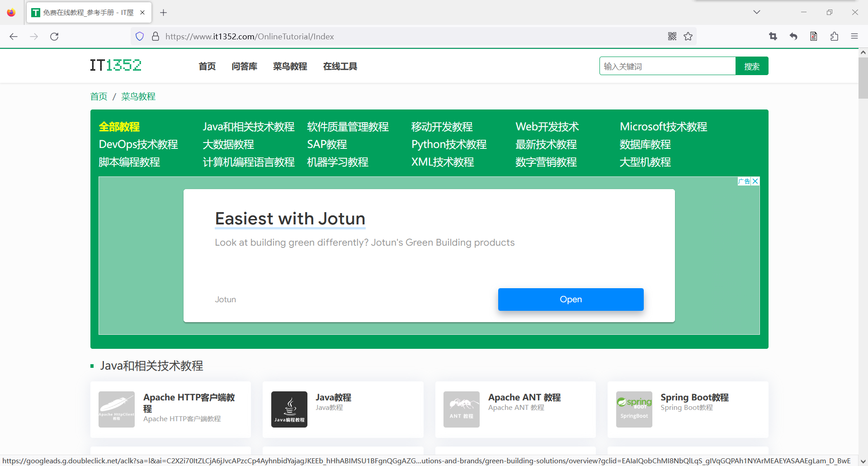This screenshot has height=466, width=868.
Task: Click the vertical scrollbar thumb
Action: pos(863,78)
